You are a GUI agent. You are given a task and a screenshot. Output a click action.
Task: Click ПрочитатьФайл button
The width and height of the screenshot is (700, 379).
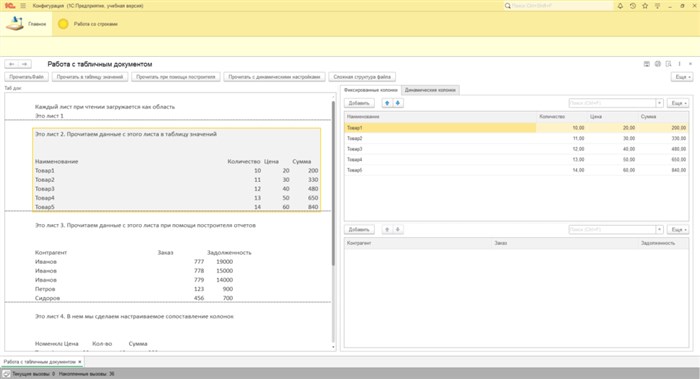tap(26, 77)
